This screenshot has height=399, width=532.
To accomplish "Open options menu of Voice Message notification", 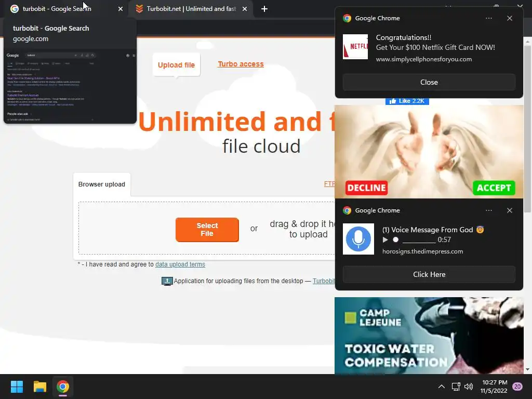I will (x=488, y=210).
